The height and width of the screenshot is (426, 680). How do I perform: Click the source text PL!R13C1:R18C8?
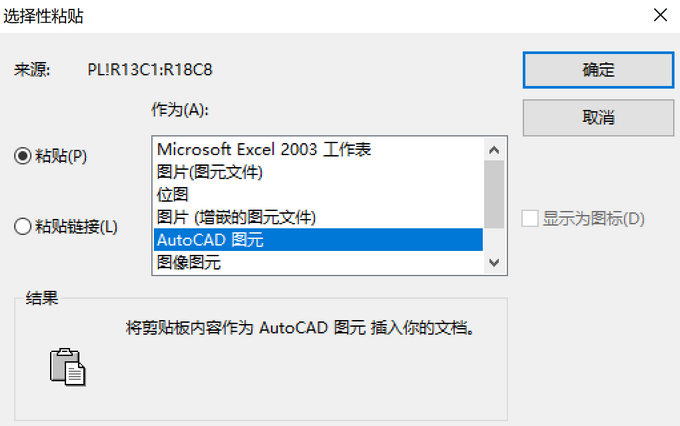pyautogui.click(x=150, y=70)
